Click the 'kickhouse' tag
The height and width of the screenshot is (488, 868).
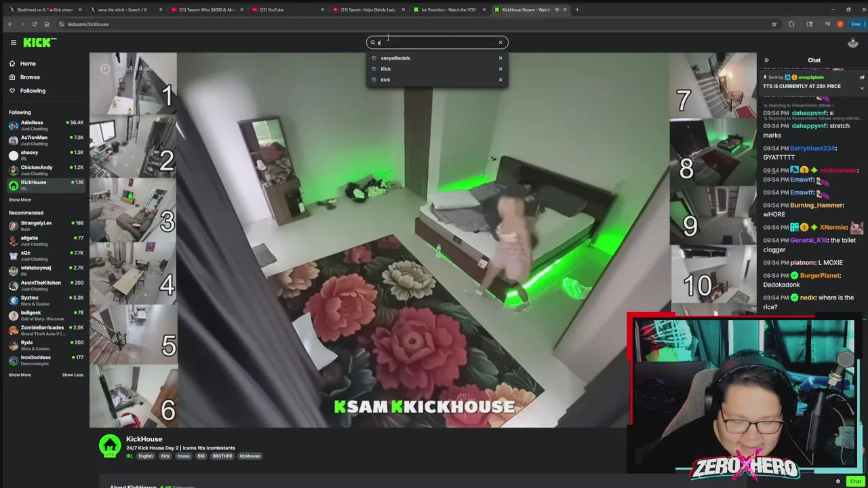pos(250,456)
